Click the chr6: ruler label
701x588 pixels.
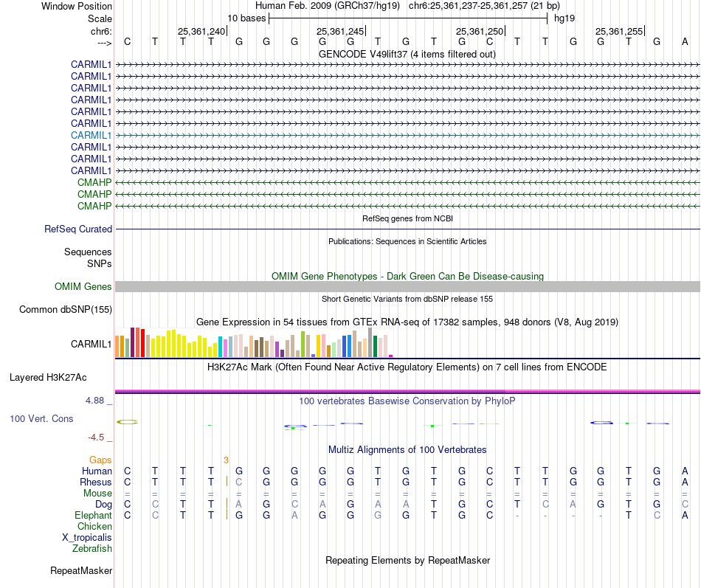point(101,31)
